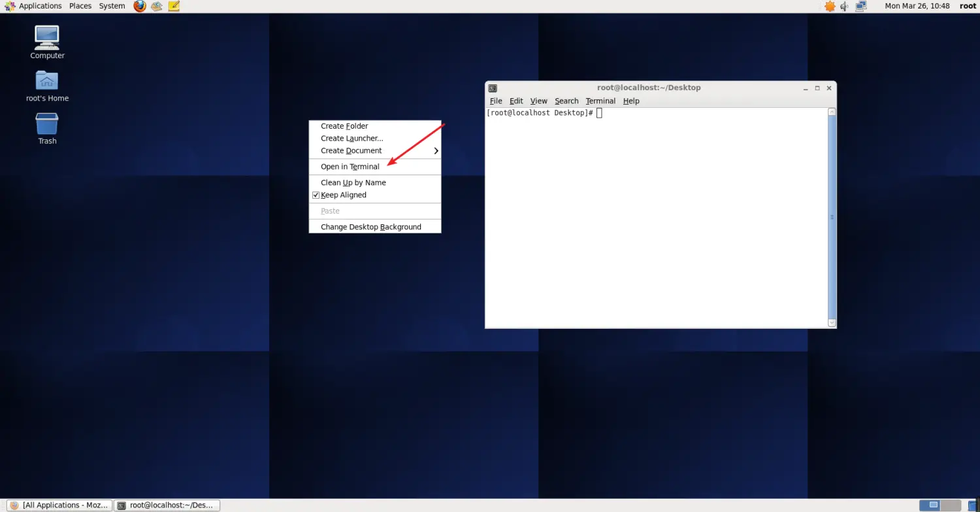Open the yellow notes icon in top panel
This screenshot has width=980, height=512.
(174, 6)
